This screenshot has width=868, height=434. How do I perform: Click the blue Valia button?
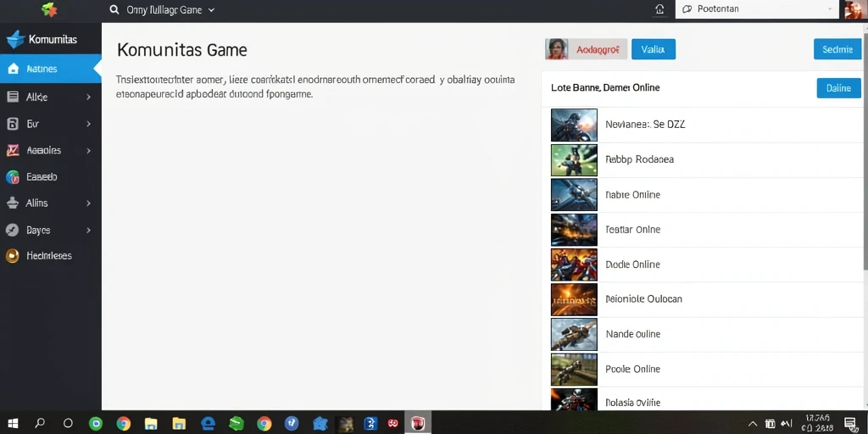pos(654,49)
